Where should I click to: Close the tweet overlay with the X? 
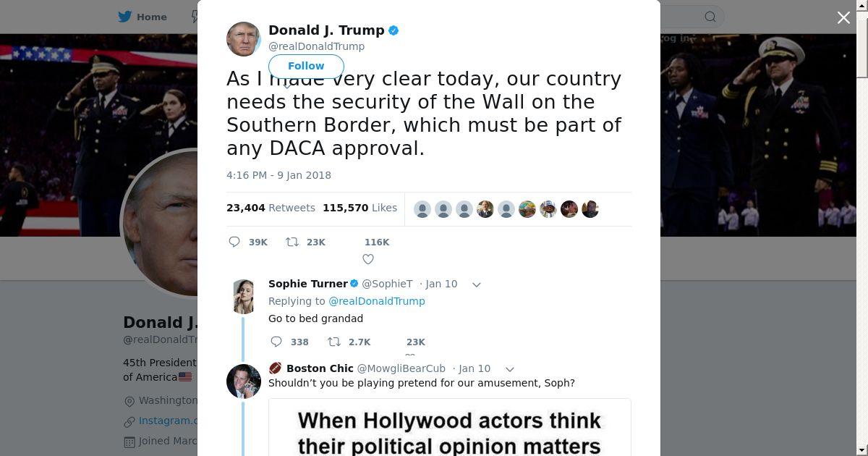coord(843,17)
